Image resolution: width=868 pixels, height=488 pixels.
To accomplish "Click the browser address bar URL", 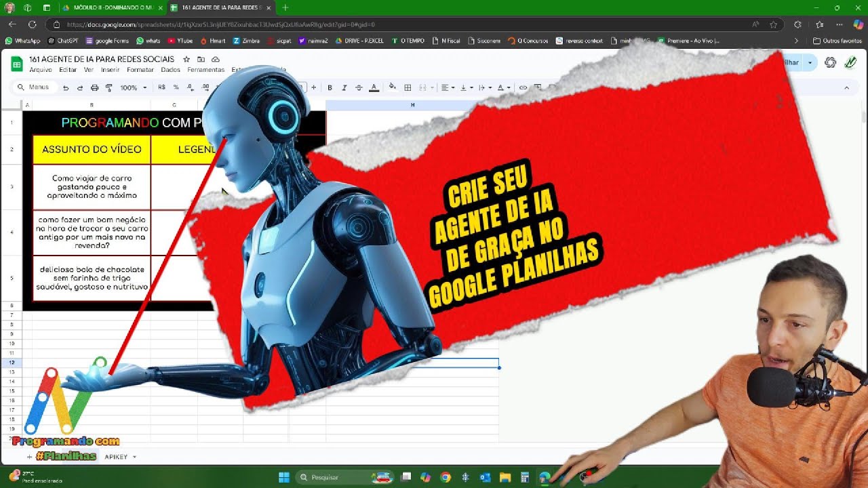I will [220, 24].
